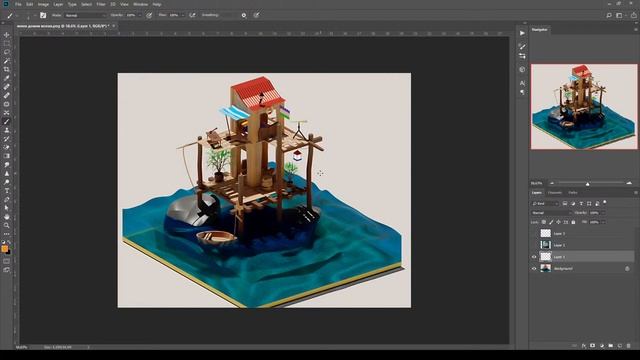
Task: Toggle pressure for size icon
Action: [x=256, y=15]
